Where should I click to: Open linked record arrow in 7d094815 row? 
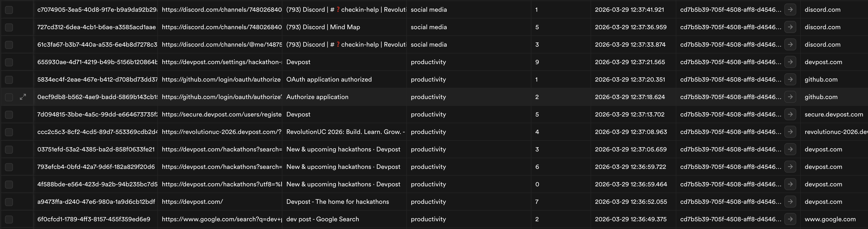tap(790, 114)
